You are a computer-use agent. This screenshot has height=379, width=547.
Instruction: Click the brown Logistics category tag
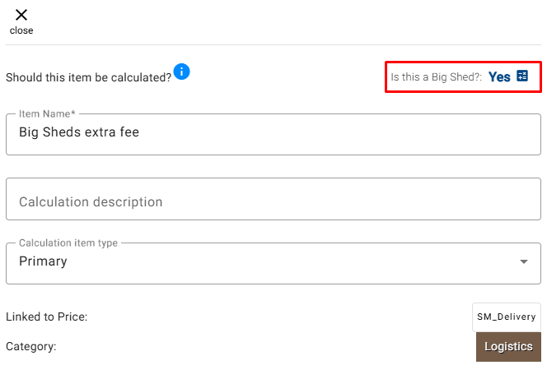[x=509, y=347]
